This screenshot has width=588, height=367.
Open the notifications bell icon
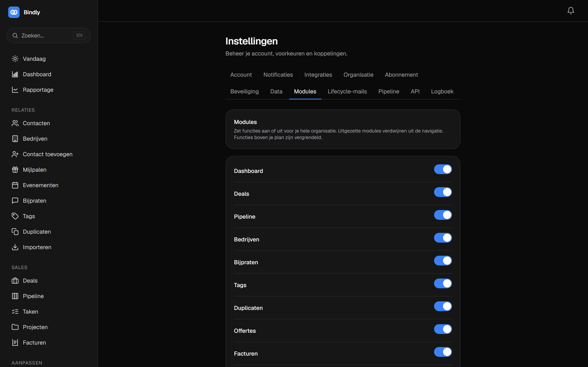[570, 10]
